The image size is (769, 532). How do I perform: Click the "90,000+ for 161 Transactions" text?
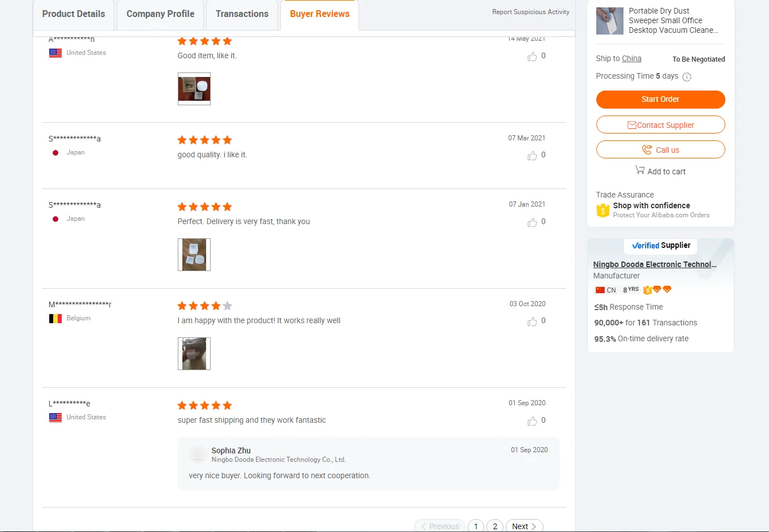point(646,323)
